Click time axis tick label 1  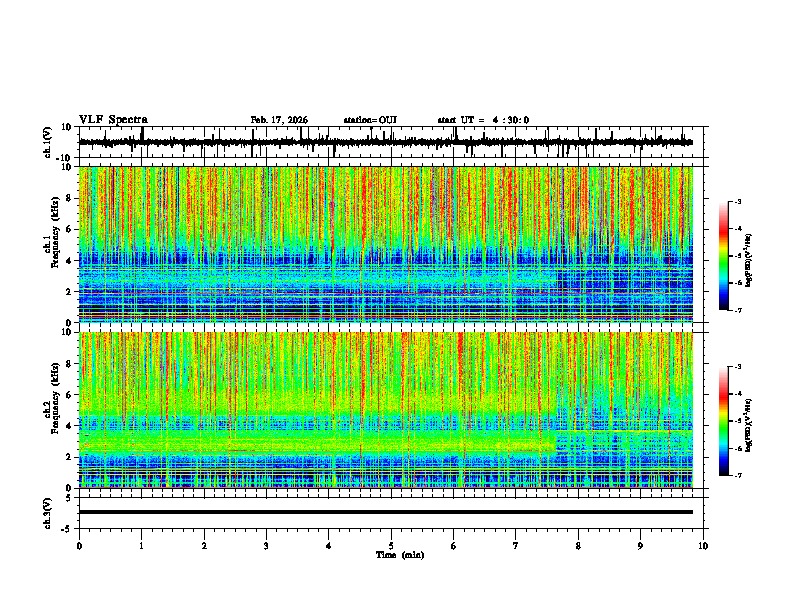[141, 546]
